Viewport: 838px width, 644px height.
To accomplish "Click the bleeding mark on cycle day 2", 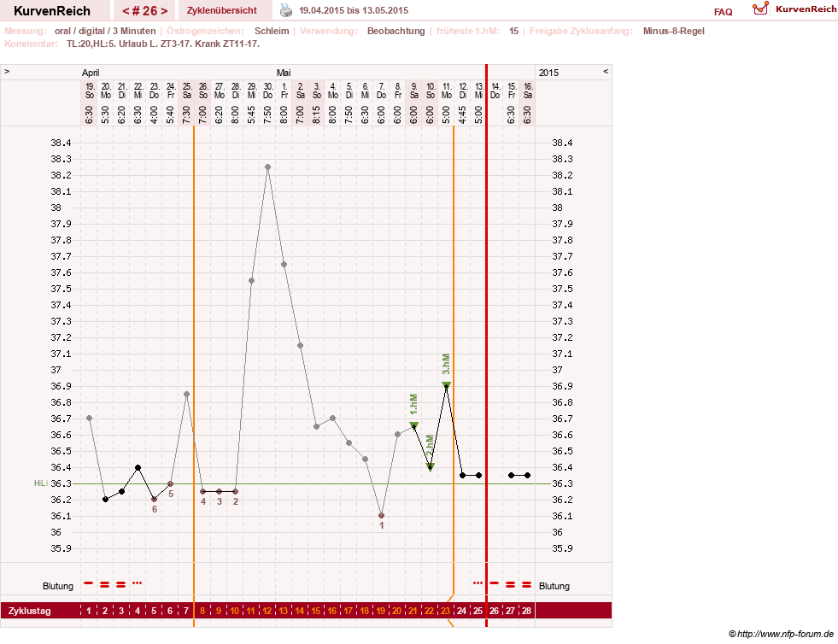I will click(105, 585).
